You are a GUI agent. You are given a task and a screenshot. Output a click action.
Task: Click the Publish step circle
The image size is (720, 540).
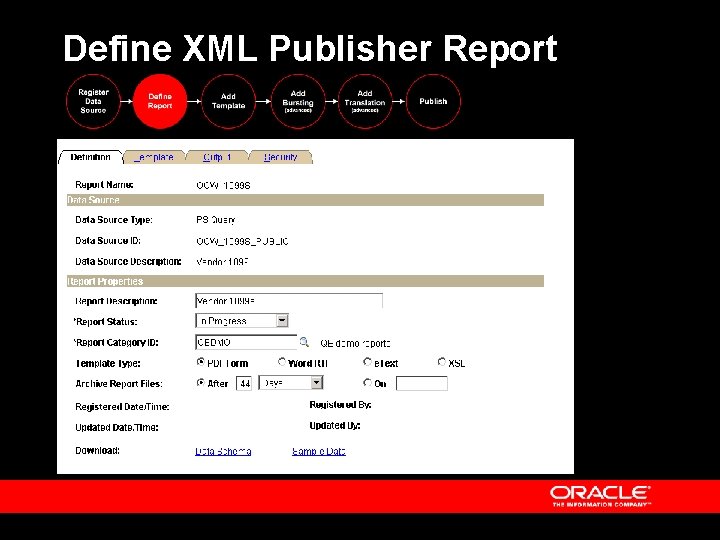pos(433,101)
